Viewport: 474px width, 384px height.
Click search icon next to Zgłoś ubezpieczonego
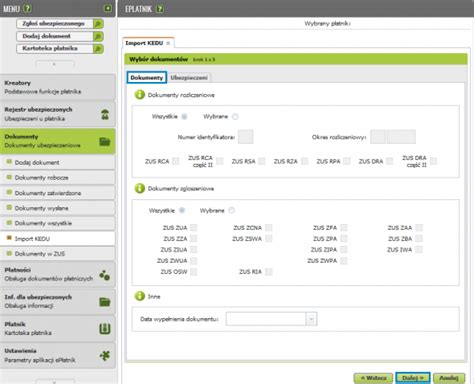click(98, 24)
